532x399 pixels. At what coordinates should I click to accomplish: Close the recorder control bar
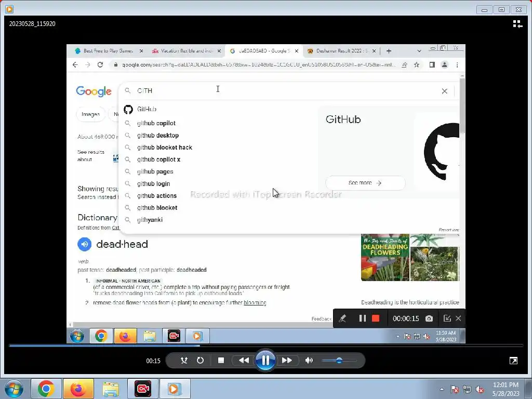pos(458,318)
